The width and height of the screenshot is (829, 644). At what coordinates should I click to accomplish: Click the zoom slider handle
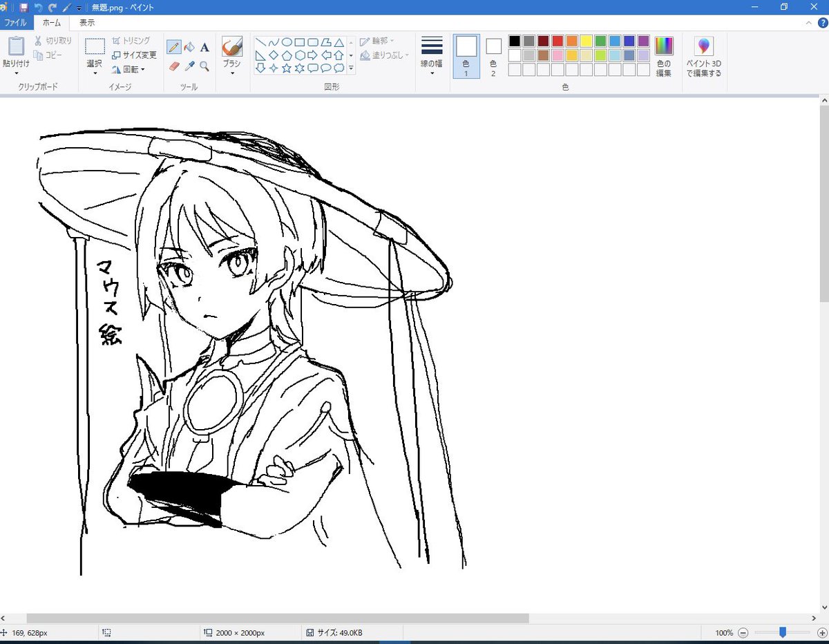[x=783, y=632]
